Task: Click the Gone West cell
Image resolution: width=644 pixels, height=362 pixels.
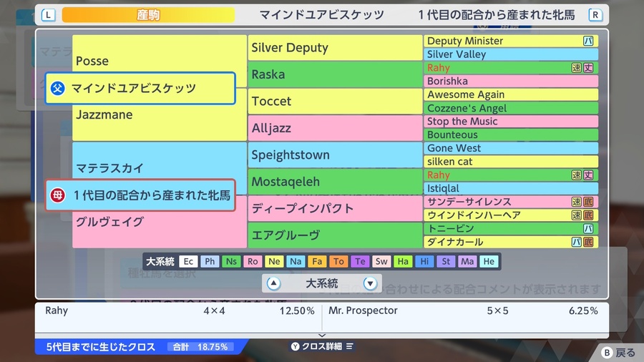Action: click(511, 148)
